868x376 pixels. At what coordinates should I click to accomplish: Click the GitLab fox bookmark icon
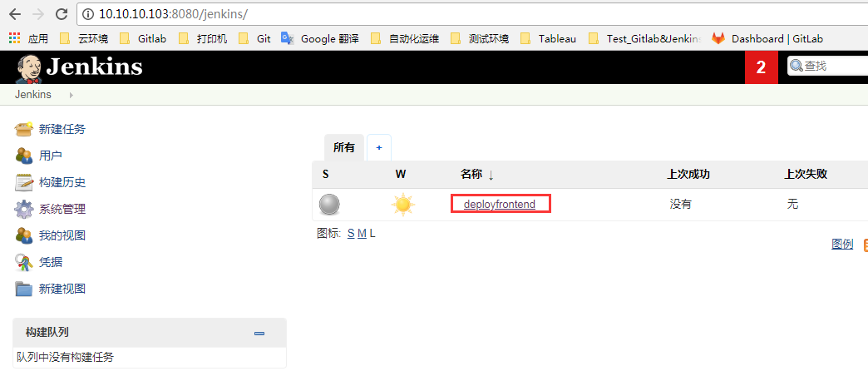tap(718, 38)
